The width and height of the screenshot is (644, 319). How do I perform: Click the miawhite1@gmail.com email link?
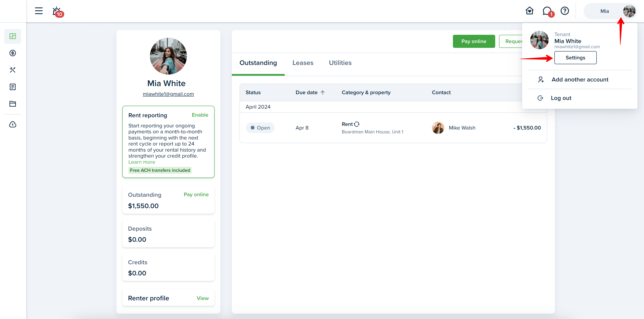click(168, 94)
